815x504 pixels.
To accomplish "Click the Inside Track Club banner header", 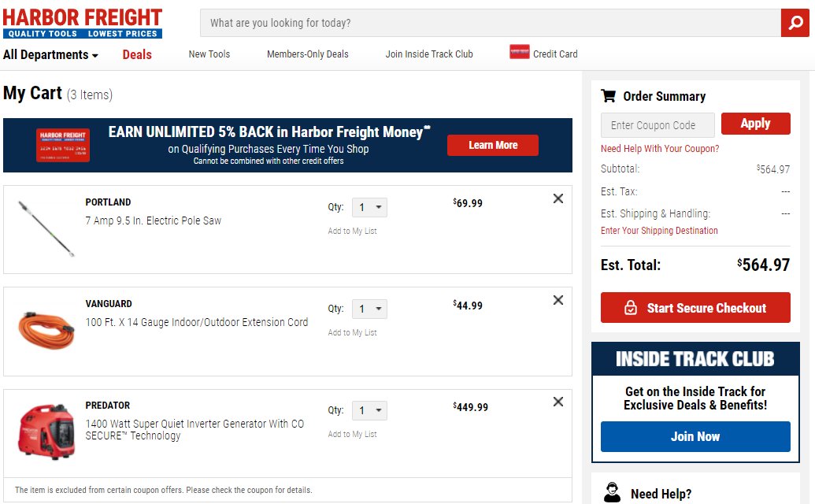I will (695, 359).
